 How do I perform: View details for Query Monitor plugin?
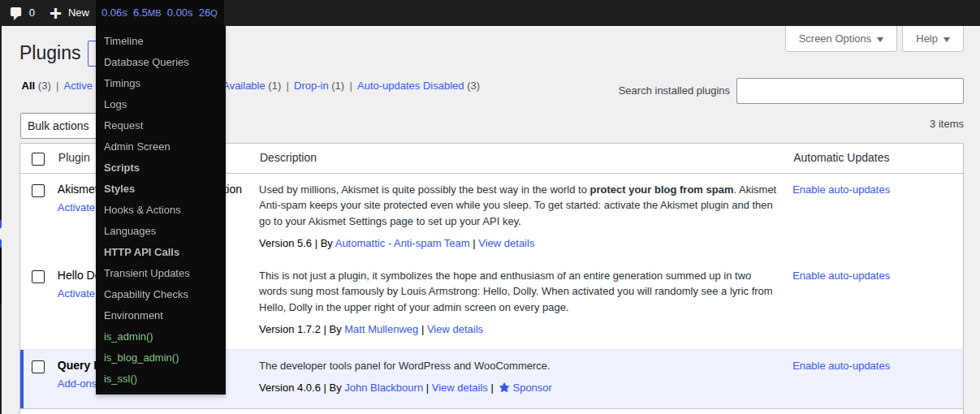pos(460,388)
